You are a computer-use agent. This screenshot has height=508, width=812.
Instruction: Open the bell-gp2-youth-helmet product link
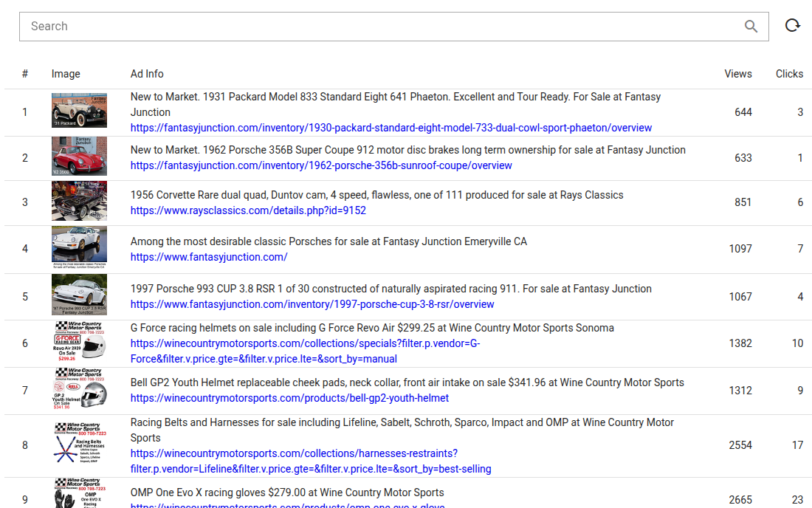coord(289,398)
